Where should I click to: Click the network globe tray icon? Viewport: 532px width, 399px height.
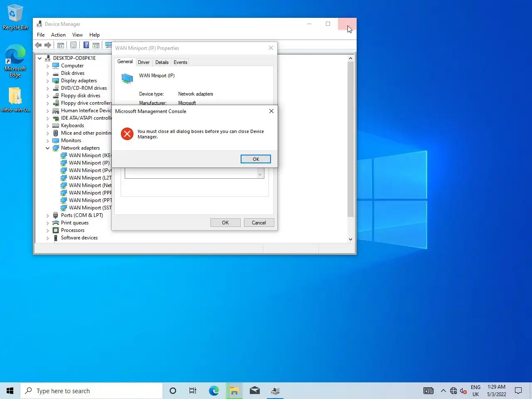[x=453, y=391]
